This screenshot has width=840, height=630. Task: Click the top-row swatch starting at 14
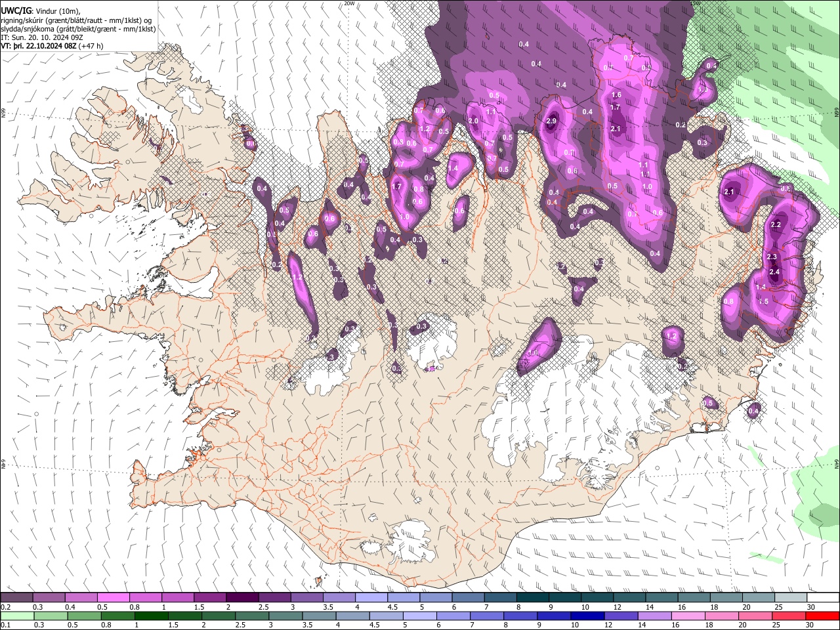tap(661, 598)
